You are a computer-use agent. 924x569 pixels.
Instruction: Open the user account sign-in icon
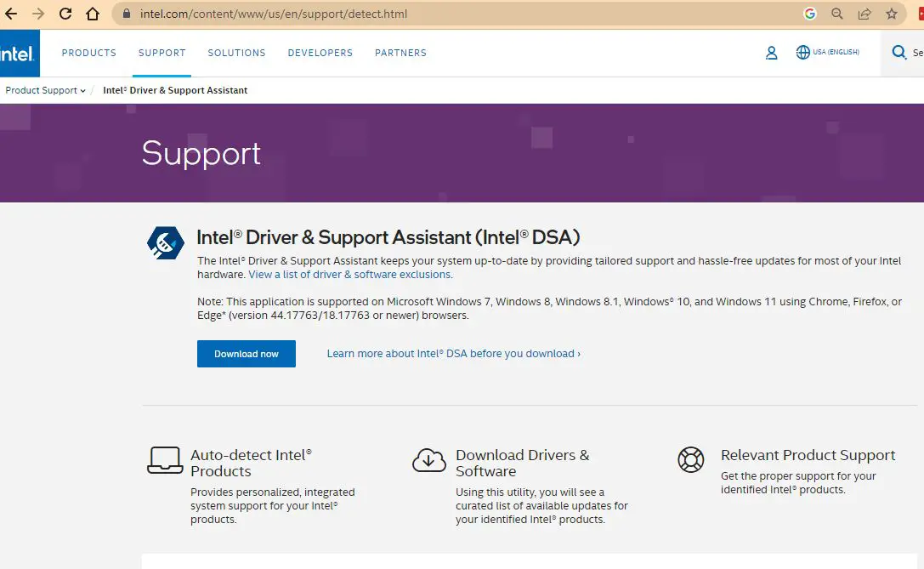[771, 53]
